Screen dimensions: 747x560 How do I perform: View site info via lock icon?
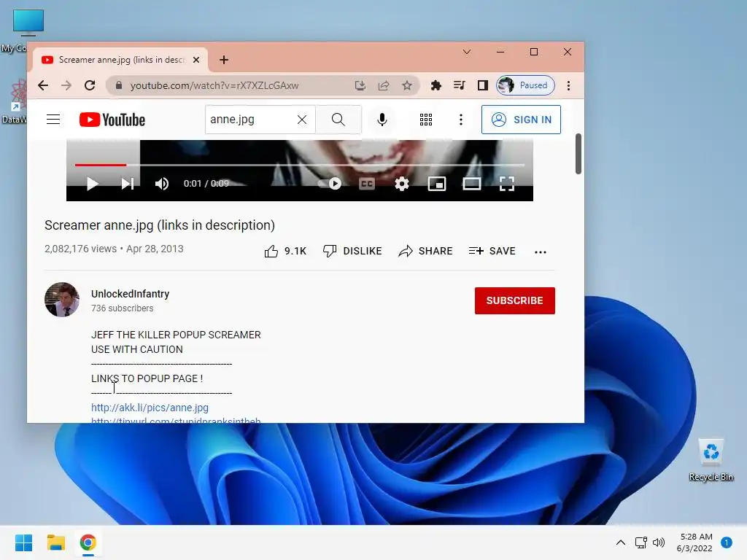click(119, 85)
